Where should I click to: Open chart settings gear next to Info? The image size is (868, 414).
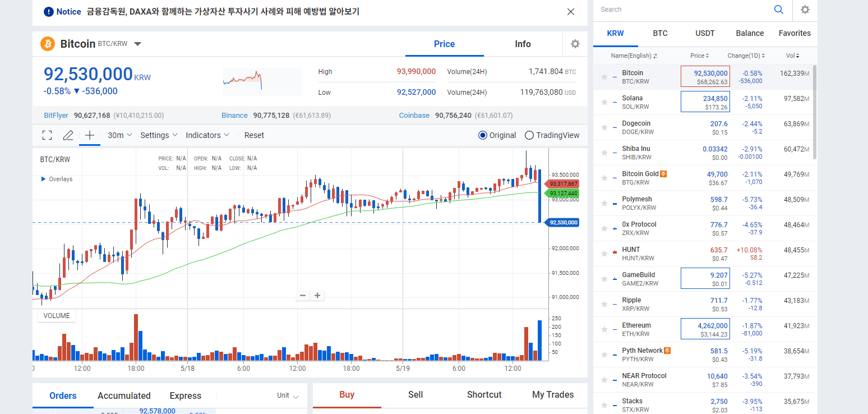(575, 44)
